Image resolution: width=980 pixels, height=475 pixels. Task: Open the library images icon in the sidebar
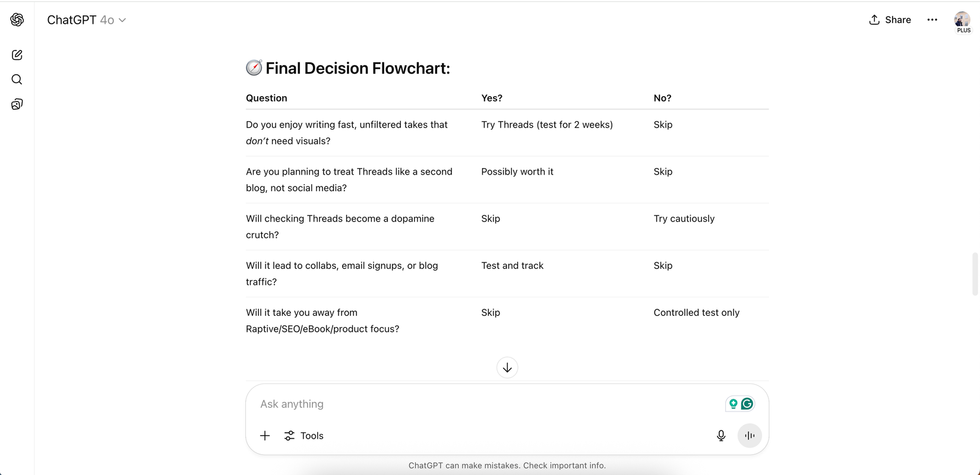17,104
